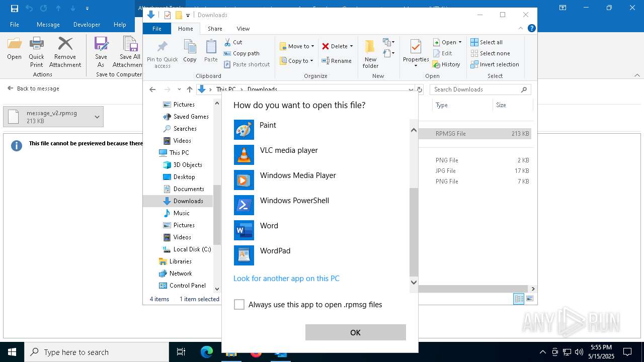Click the Task View taskbar icon

click(181, 352)
